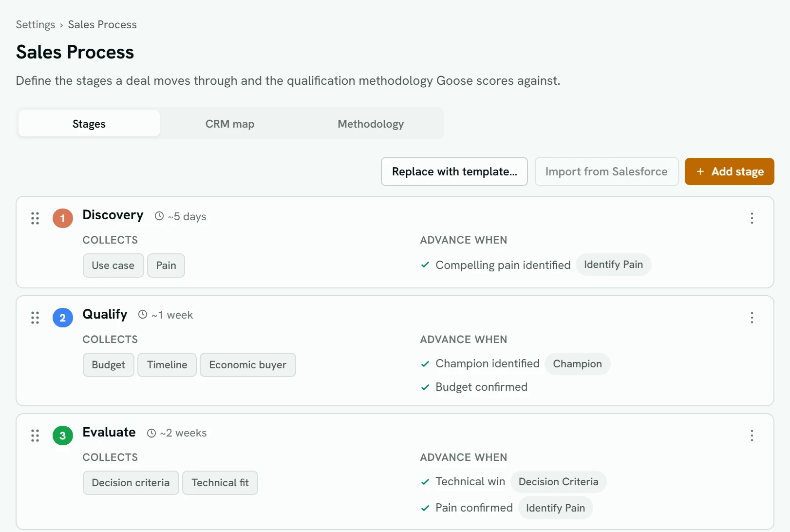The height and width of the screenshot is (532, 790).
Task: Select the Use case chip
Action: [x=113, y=266]
